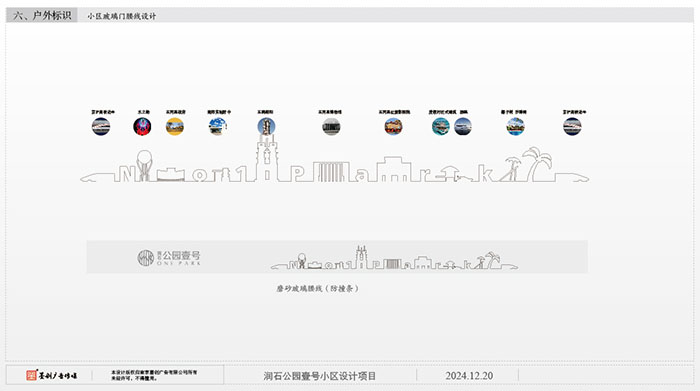Click footer text 润石公园壹号小区设计项目
Viewport: 700px width, 391px height.
coord(320,376)
